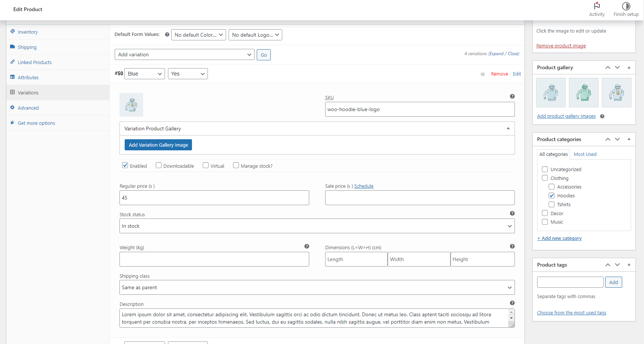Click the Finish setup icon

click(x=626, y=6)
